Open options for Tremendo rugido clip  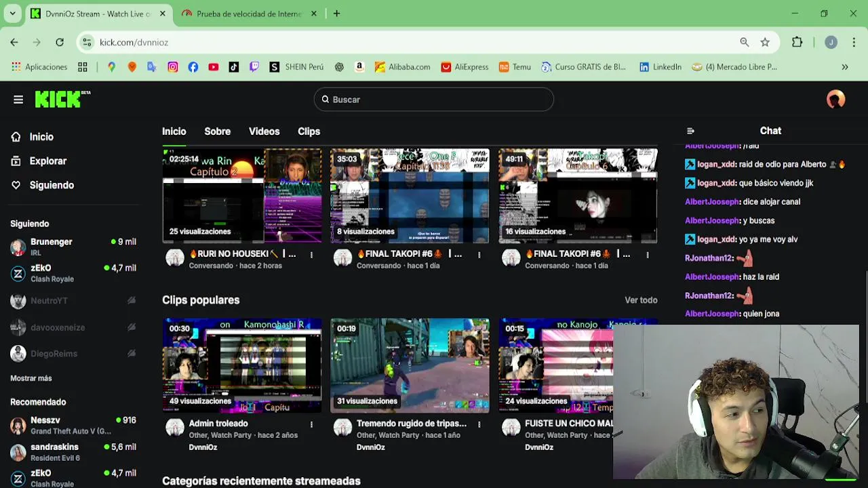[x=479, y=424]
